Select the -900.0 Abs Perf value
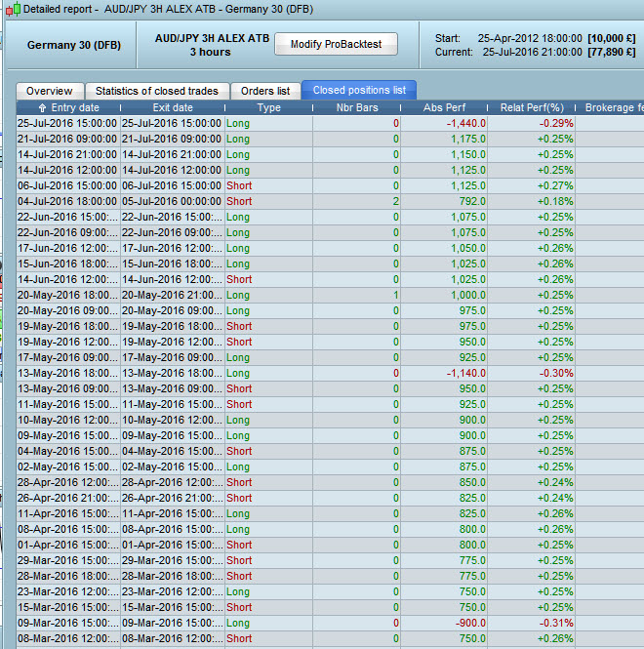 pyautogui.click(x=470, y=623)
